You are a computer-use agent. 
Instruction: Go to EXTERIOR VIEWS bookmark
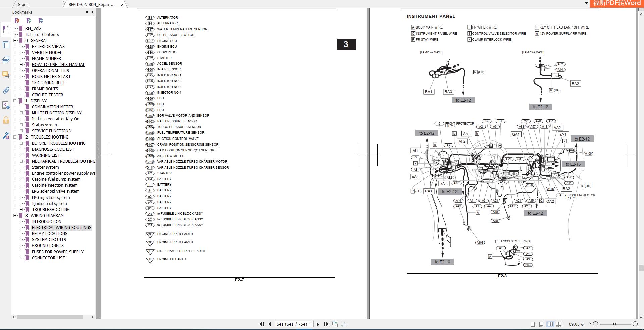click(48, 46)
